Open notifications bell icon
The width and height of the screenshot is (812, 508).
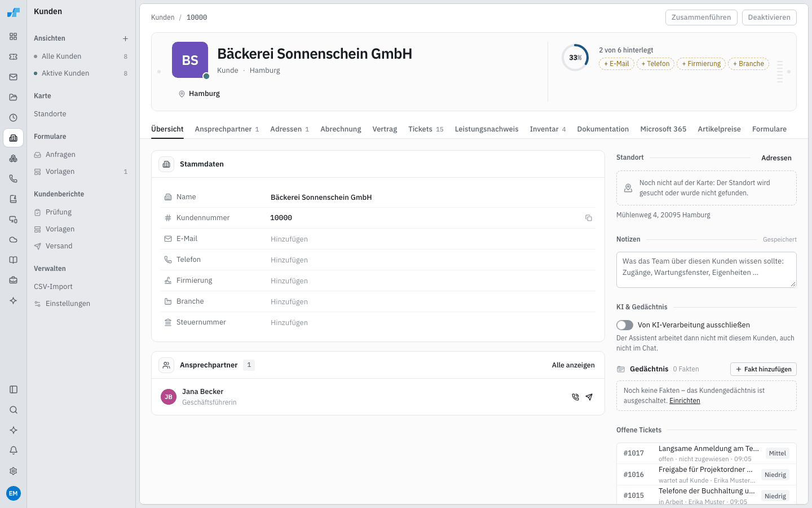[x=13, y=450]
